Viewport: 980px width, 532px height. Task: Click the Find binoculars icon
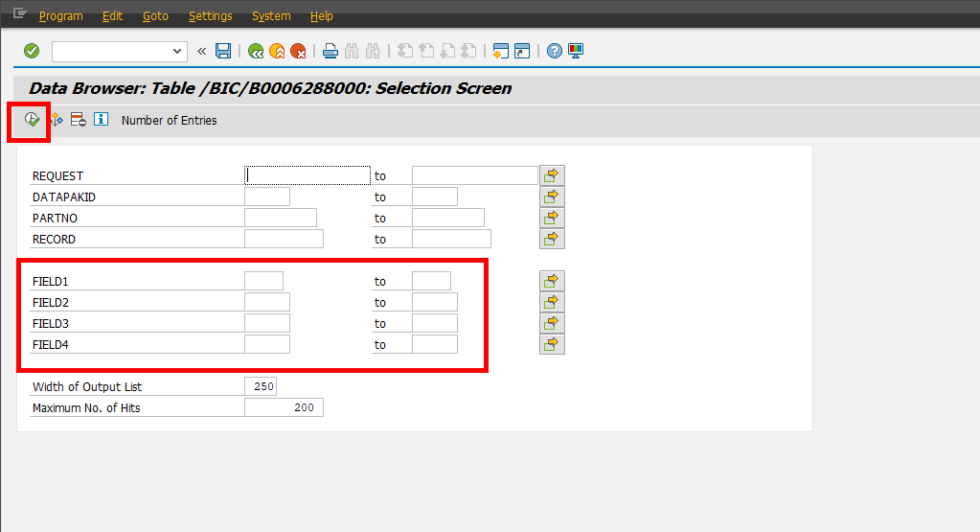click(352, 51)
